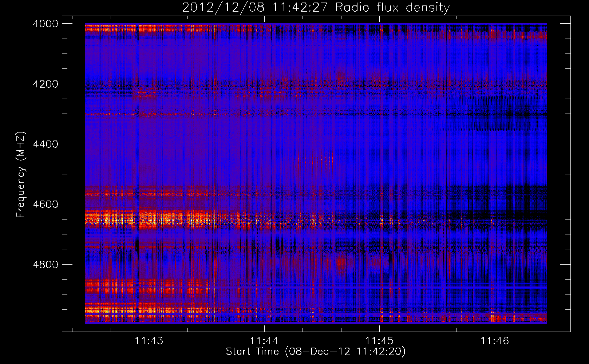Click the 11:43 time tick label
Viewport: 589px width, 364px height.
pyautogui.click(x=149, y=341)
